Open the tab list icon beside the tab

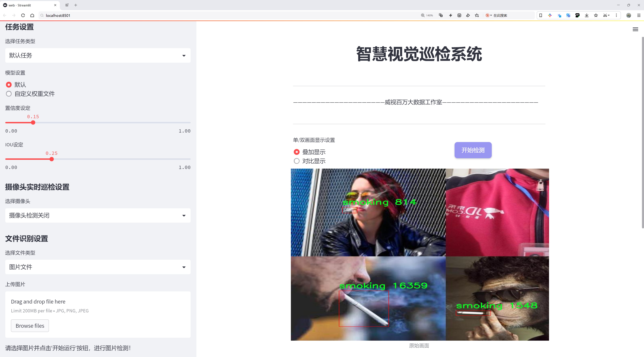coord(67,5)
